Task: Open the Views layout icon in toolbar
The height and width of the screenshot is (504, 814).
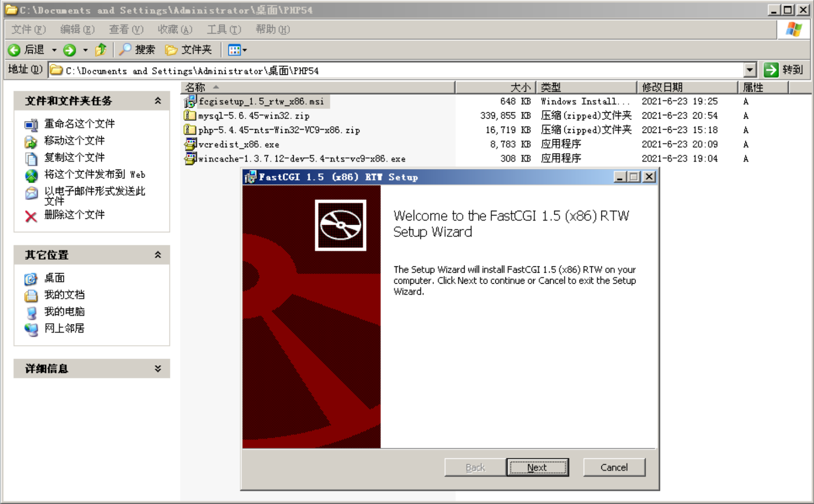Action: pyautogui.click(x=234, y=50)
